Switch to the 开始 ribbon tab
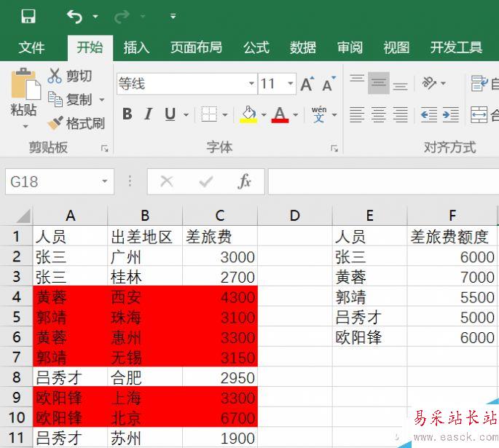 90,48
